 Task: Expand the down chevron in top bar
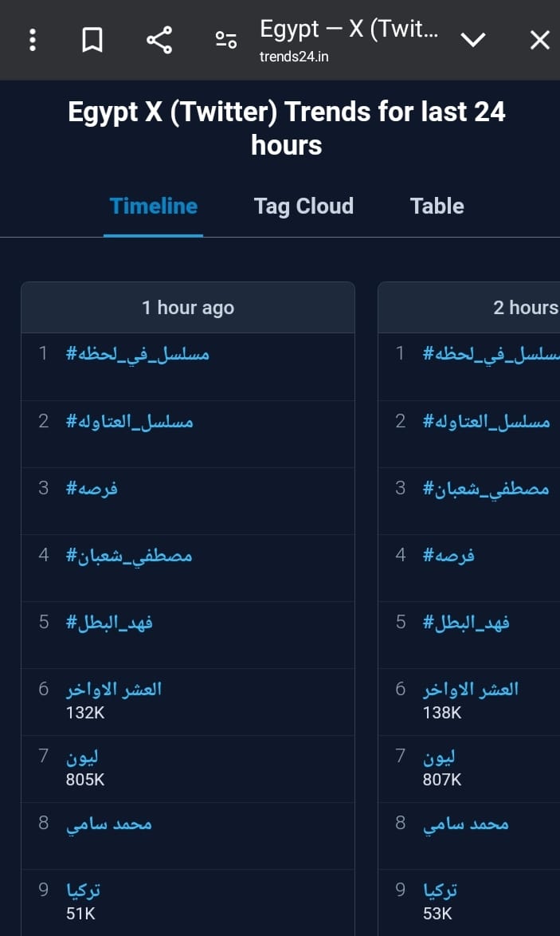tap(473, 40)
